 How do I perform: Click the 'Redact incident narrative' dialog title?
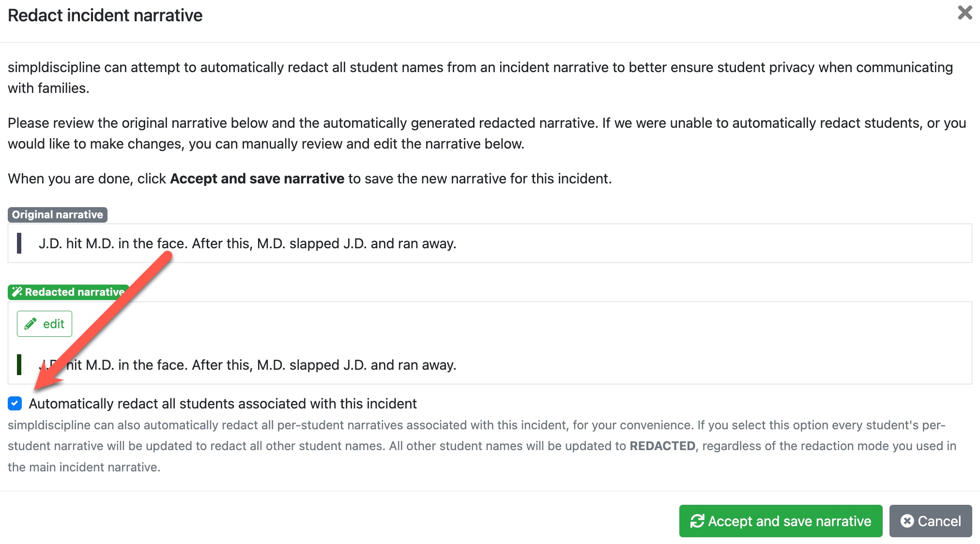pos(105,15)
